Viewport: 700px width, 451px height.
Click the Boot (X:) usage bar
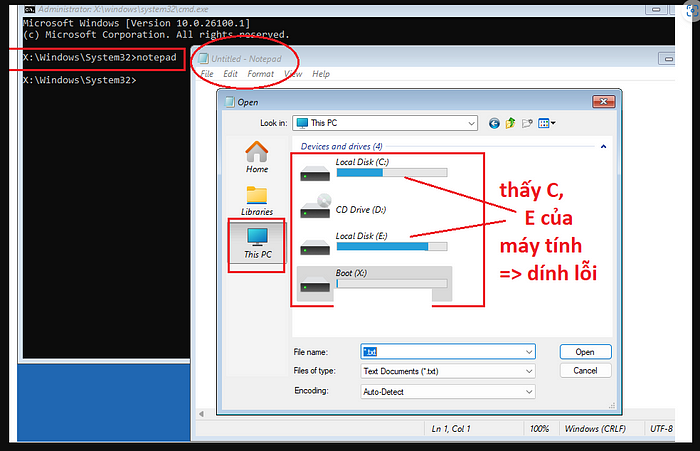[392, 284]
